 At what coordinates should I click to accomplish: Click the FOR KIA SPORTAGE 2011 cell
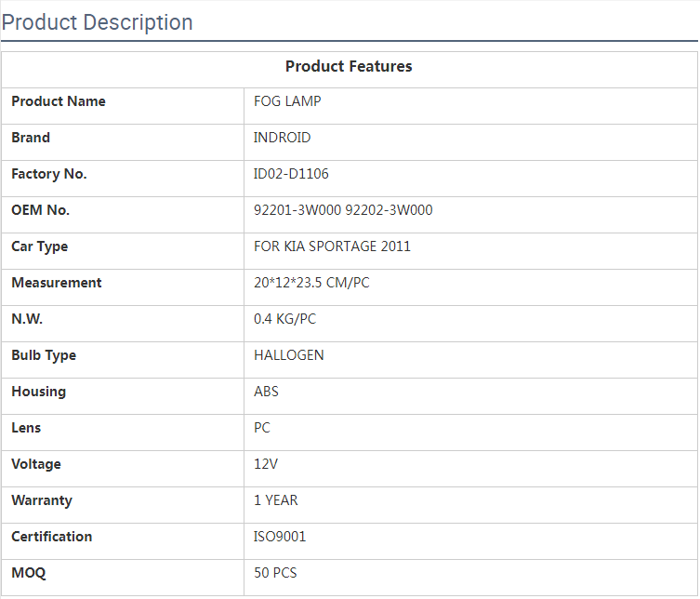point(332,246)
